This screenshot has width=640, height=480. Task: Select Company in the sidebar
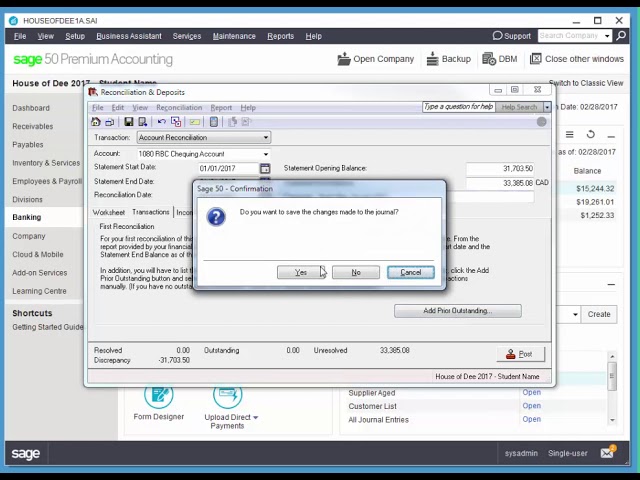(29, 236)
